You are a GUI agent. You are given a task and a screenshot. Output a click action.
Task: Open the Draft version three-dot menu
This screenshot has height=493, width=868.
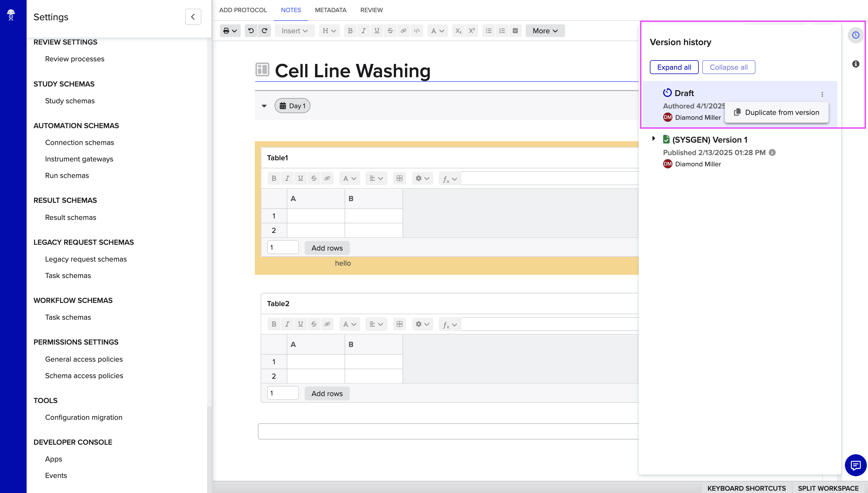822,94
